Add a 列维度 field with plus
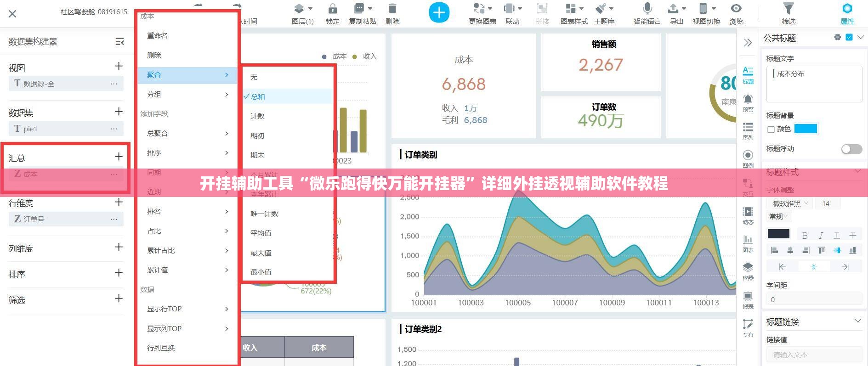 [x=119, y=247]
